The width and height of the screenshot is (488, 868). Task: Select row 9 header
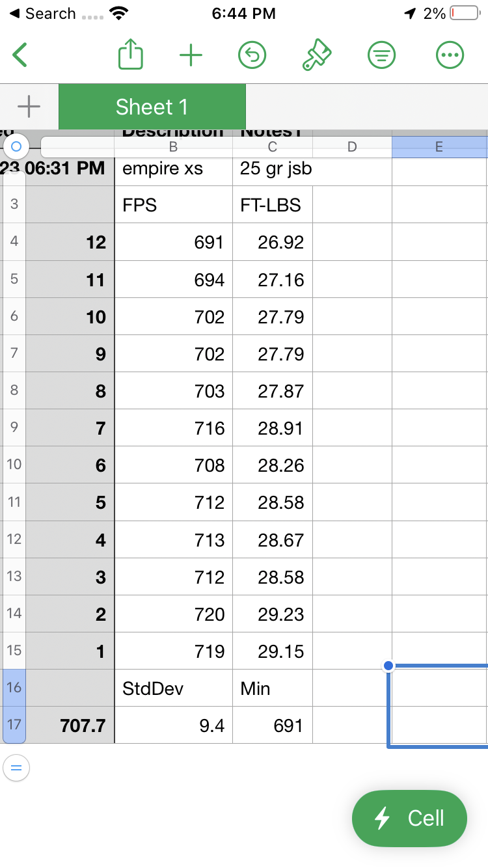point(14,427)
